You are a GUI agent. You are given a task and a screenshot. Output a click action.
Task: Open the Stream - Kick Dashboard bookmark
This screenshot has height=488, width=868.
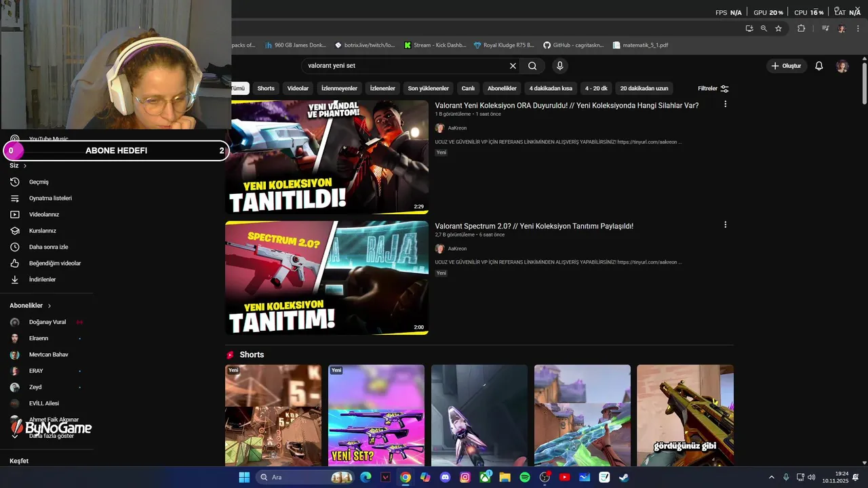point(435,45)
